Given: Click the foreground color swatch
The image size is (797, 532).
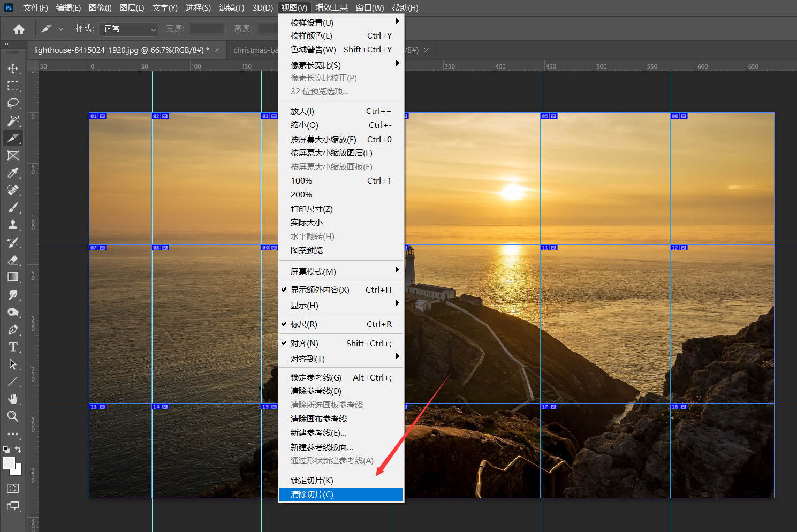Looking at the screenshot, I should tap(9, 463).
